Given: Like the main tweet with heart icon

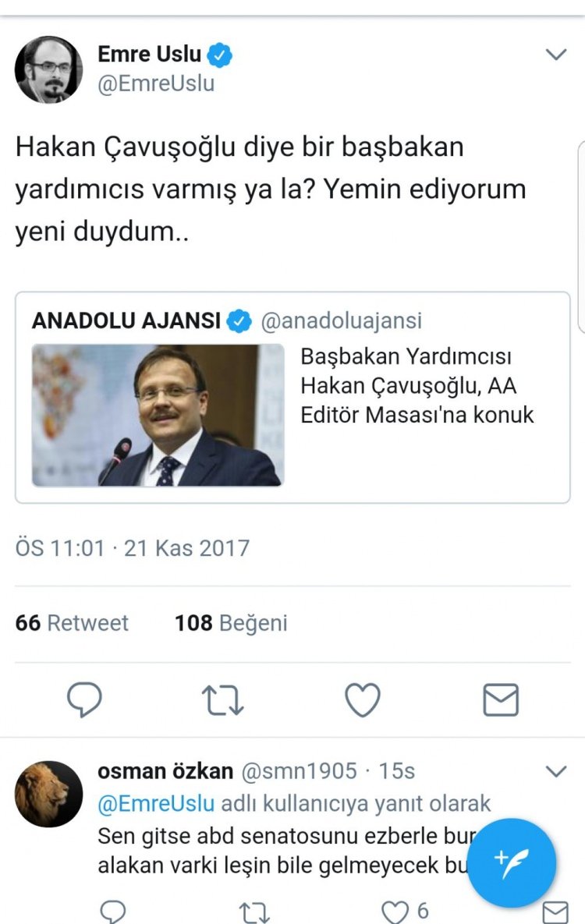Looking at the screenshot, I should (362, 700).
